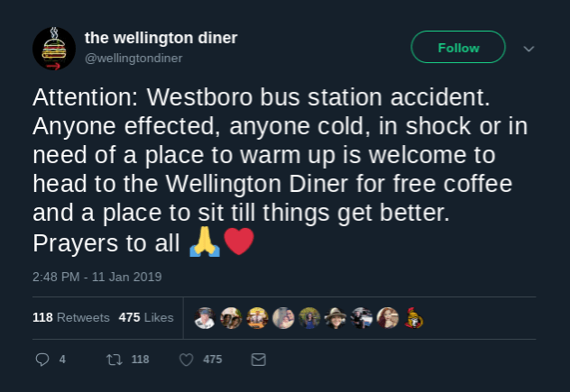The width and height of the screenshot is (570, 392).
Task: View the 118 Retweets list
Action: [x=71, y=317]
